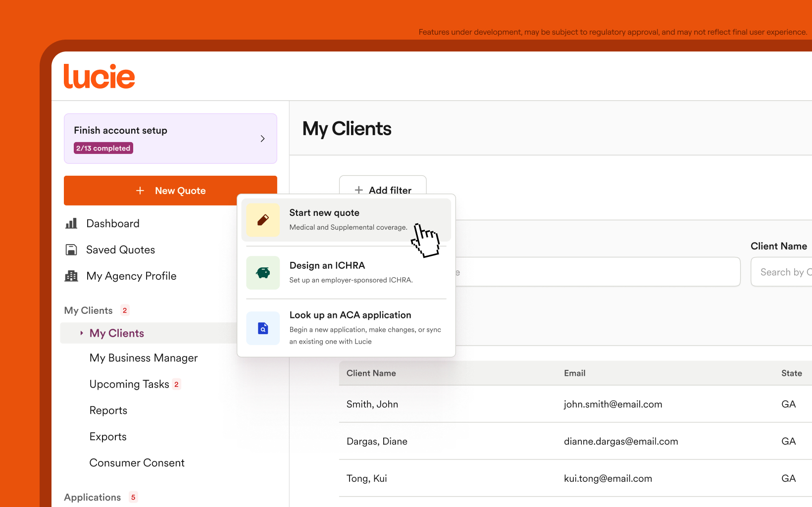The height and width of the screenshot is (507, 812).
Task: Open john.smith@email.com client row
Action: click(612, 404)
